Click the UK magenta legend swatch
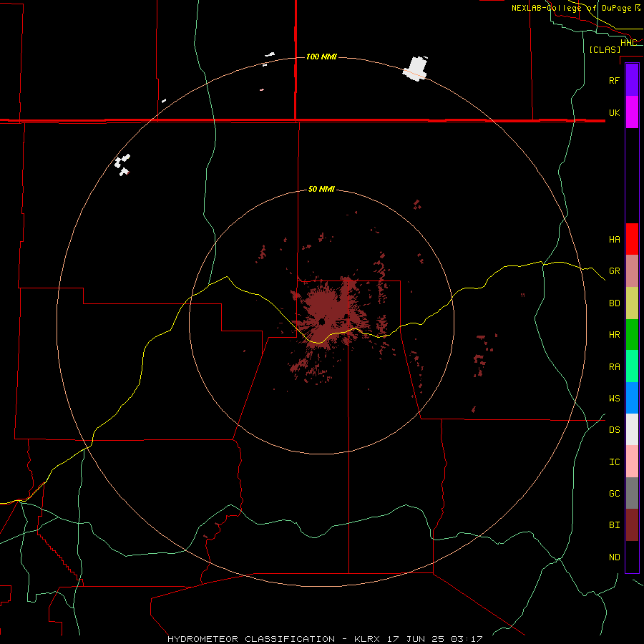 632,112
